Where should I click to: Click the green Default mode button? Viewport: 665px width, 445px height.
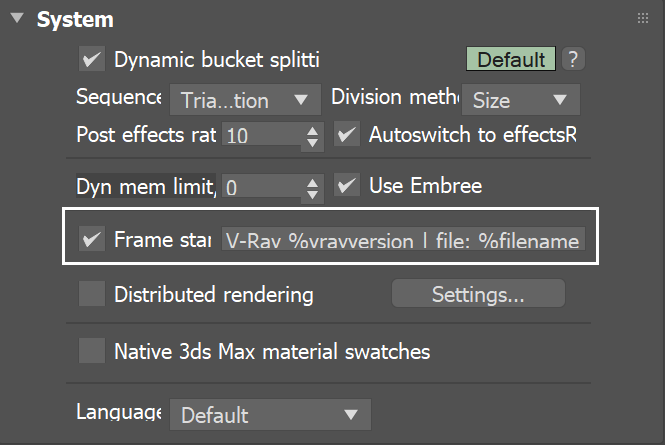click(x=511, y=59)
